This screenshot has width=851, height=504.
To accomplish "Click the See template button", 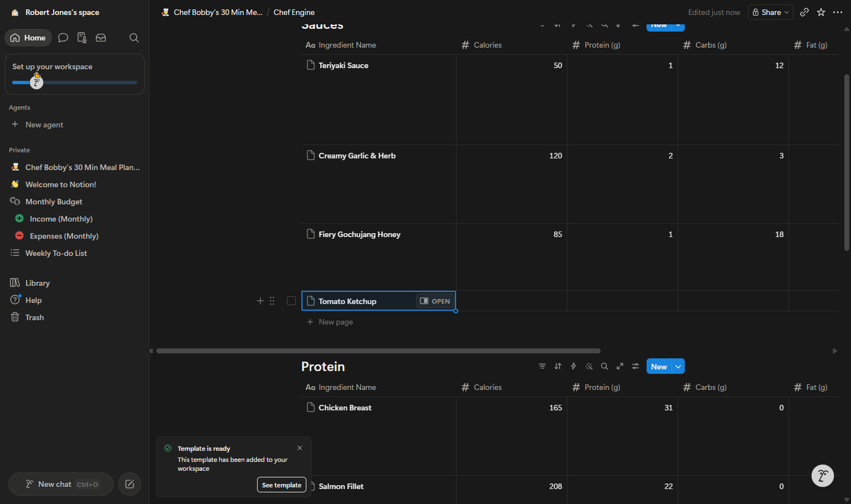I will [x=281, y=485].
